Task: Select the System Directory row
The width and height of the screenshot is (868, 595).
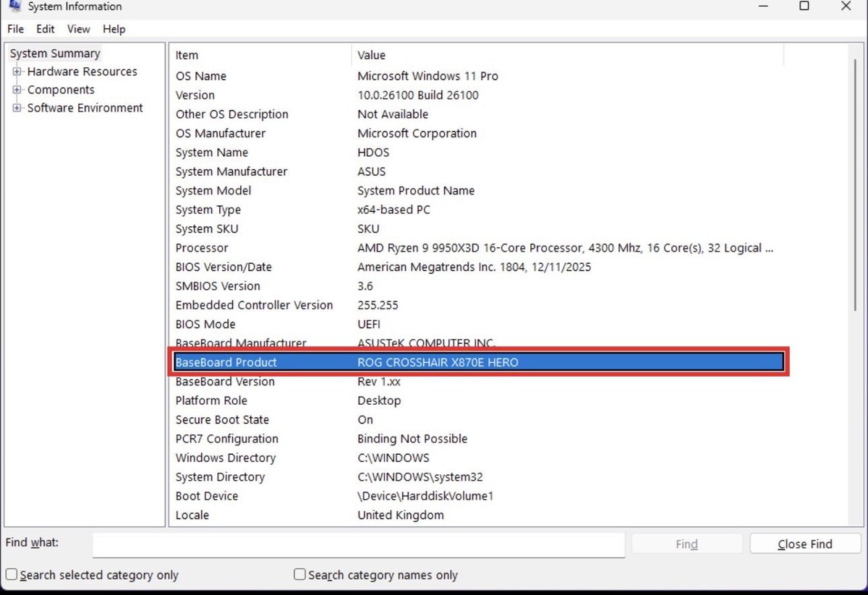Action: [479, 477]
